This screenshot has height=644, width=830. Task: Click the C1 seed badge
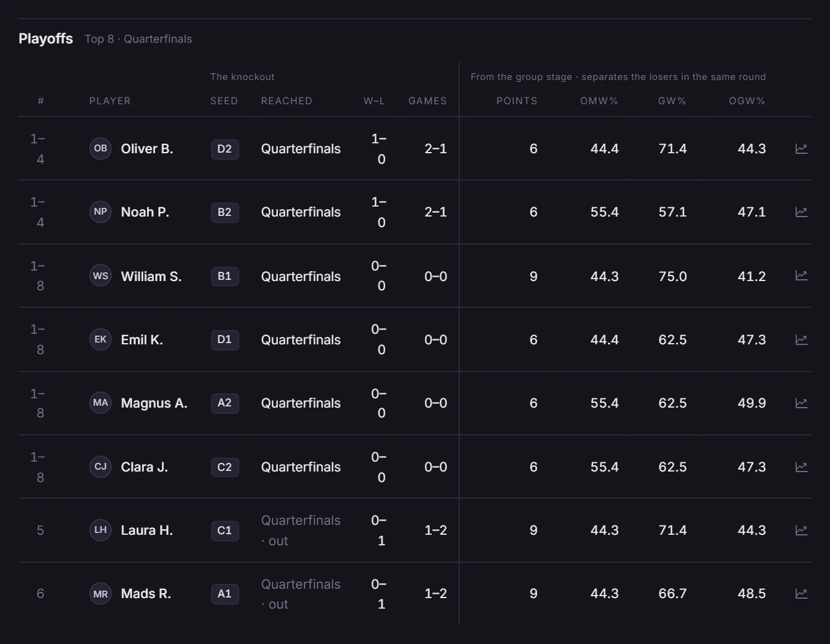225,530
